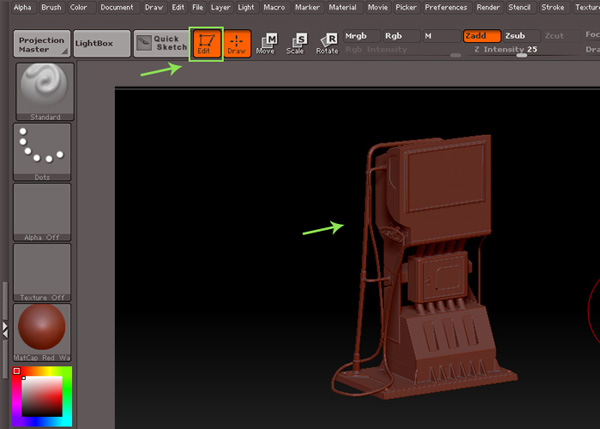Click the Quick Sketch button
The image size is (600, 429).
(161, 43)
